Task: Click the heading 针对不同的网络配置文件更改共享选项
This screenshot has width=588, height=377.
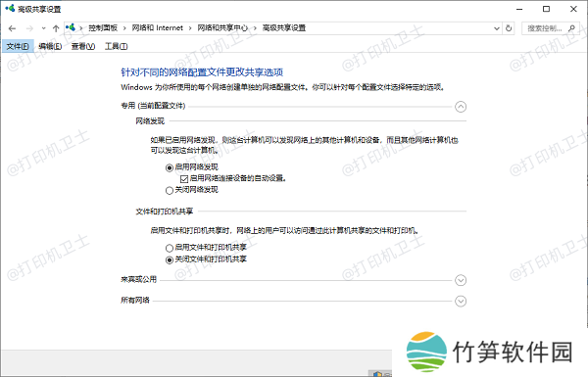Action: (202, 71)
